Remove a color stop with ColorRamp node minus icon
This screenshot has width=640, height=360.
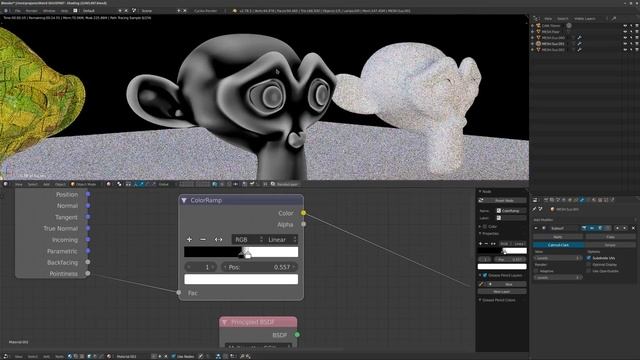point(203,239)
